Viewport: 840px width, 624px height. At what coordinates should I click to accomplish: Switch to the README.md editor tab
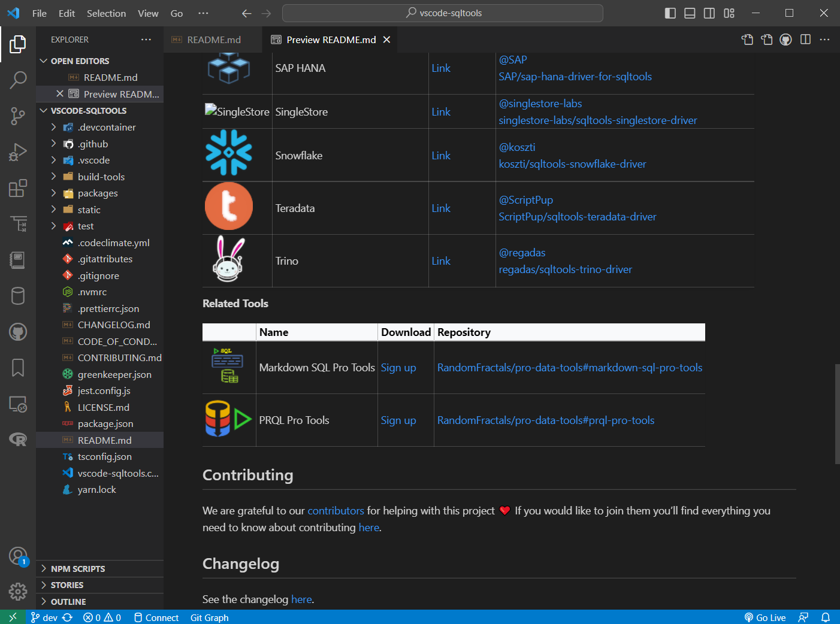[213, 40]
